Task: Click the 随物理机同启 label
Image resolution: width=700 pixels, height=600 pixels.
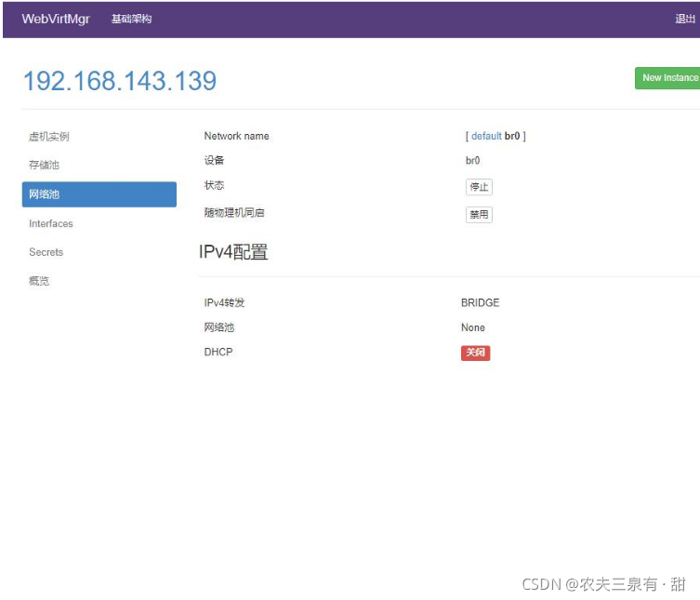Action: point(234,213)
